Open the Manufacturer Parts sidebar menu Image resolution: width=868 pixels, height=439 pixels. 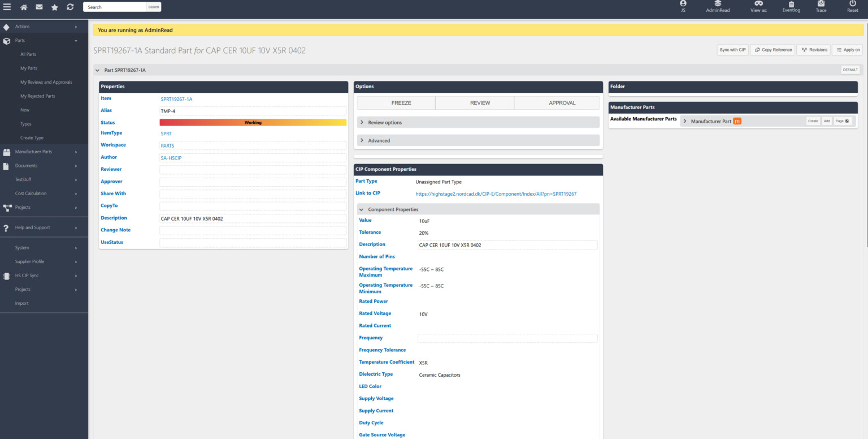[34, 152]
